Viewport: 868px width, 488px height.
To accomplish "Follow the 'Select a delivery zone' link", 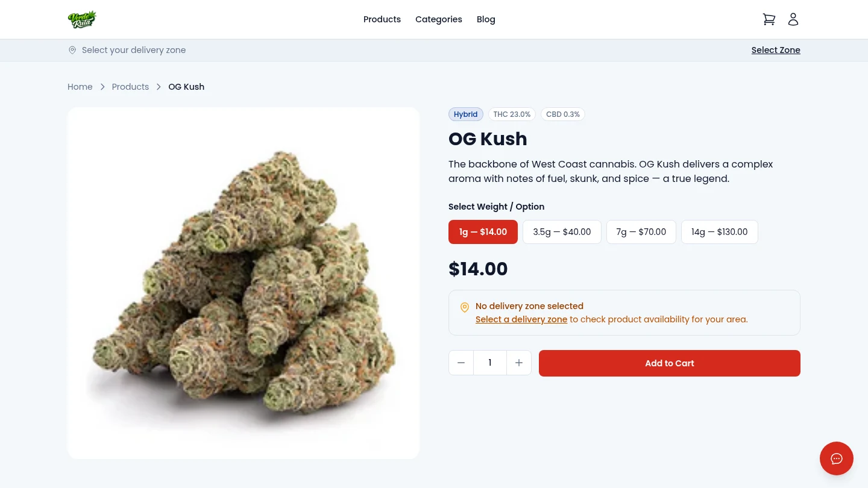I will (x=521, y=319).
